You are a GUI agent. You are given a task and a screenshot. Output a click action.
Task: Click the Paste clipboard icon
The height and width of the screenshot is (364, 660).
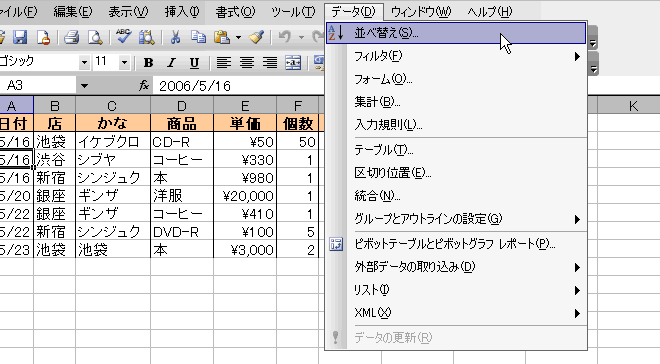tap(222, 37)
